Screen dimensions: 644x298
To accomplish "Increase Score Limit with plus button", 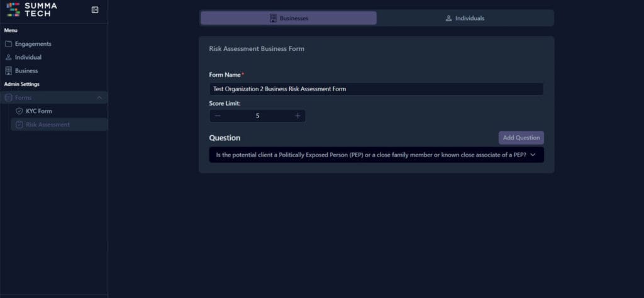I will [x=297, y=116].
